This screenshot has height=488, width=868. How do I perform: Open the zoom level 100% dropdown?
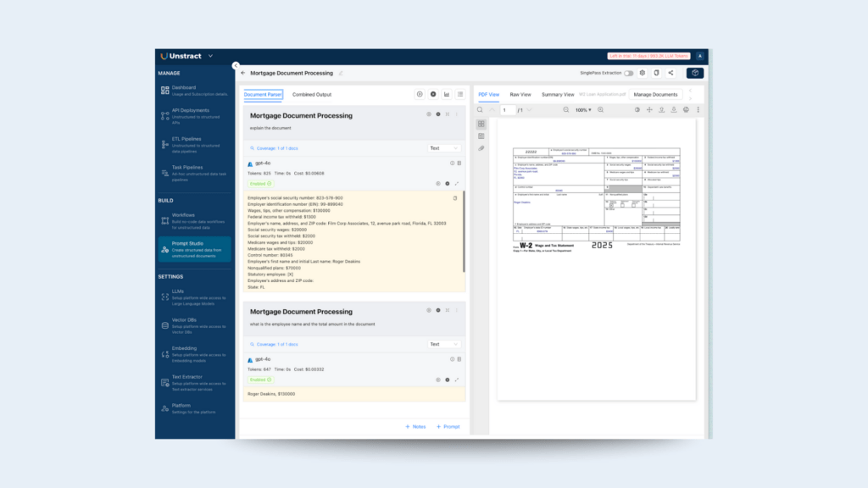(583, 110)
